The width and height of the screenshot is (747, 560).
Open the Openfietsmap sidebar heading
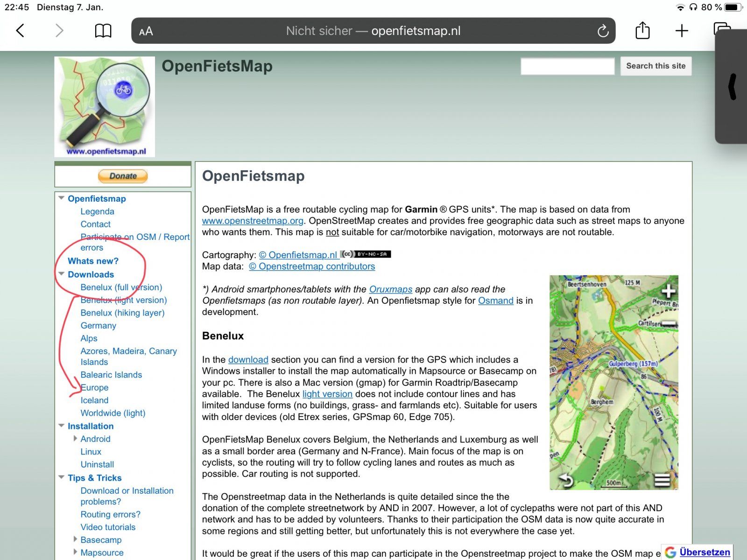tap(97, 198)
